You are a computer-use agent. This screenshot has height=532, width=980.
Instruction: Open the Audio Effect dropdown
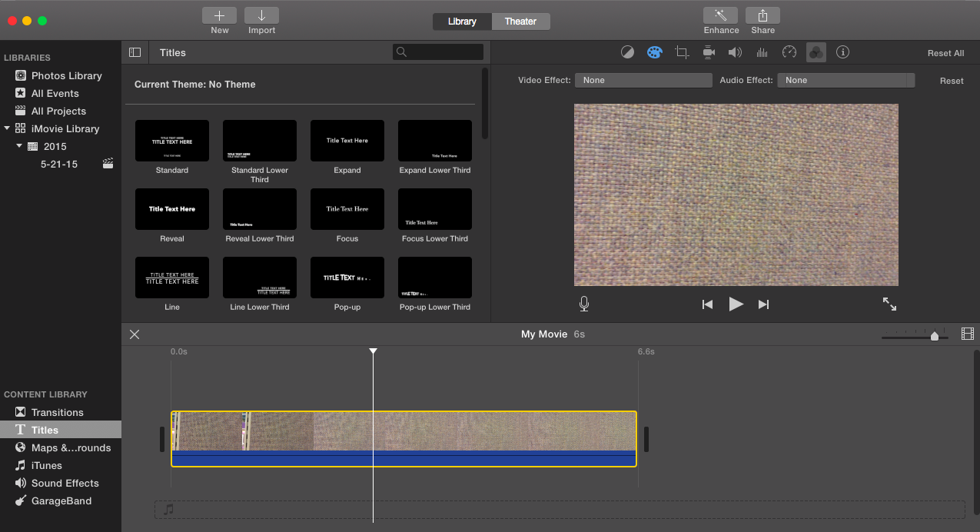click(845, 80)
